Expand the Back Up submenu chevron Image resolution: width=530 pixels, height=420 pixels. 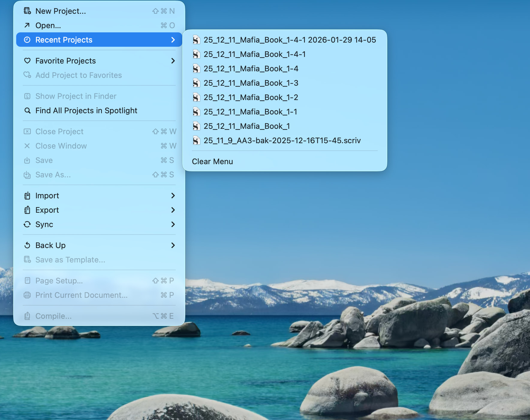pyautogui.click(x=173, y=245)
